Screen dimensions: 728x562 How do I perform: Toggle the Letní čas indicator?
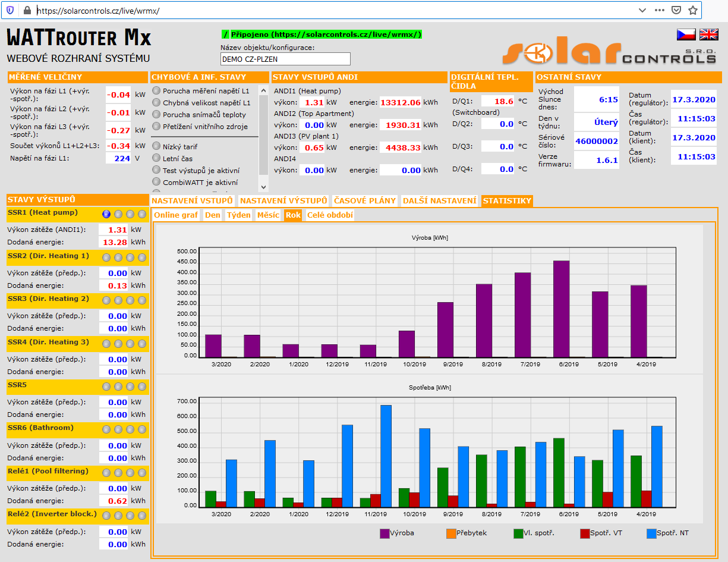point(157,158)
